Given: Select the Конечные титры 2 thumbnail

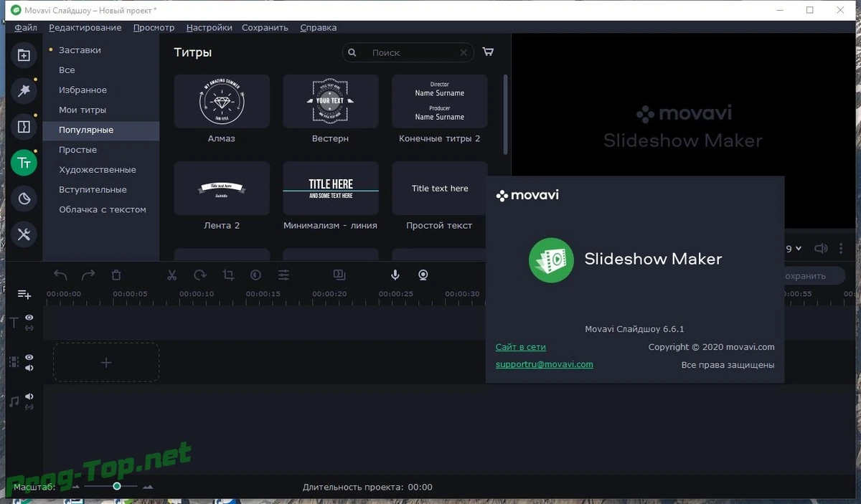Looking at the screenshot, I should [440, 101].
